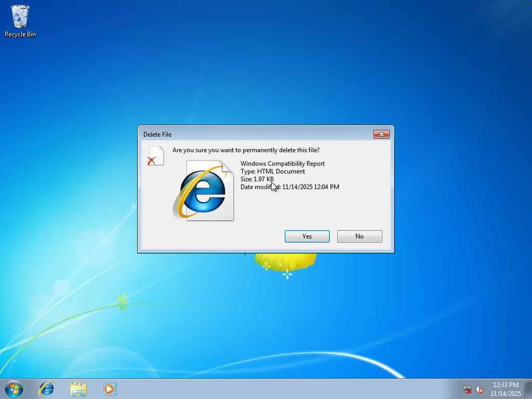Click the network status tray icon
This screenshot has height=399, width=532.
pos(467,390)
